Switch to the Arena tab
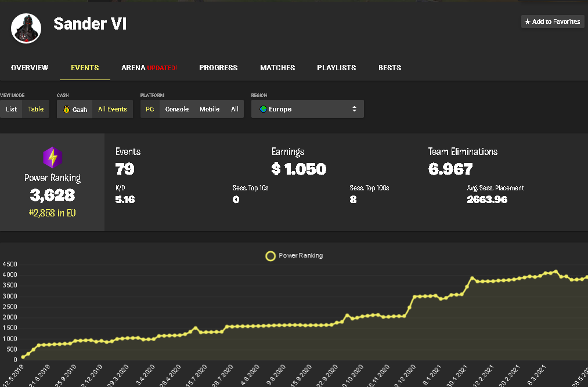 (149, 67)
